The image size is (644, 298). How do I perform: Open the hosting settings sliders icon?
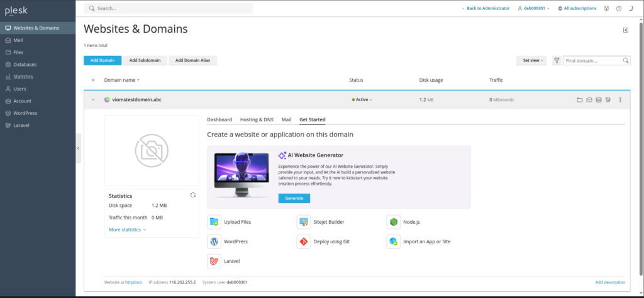pyautogui.click(x=608, y=100)
